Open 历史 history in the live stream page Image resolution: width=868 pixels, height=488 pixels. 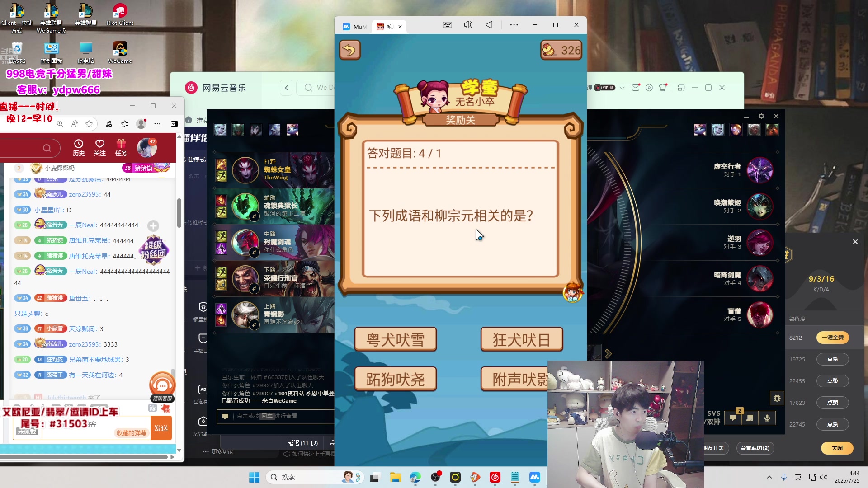(79, 148)
